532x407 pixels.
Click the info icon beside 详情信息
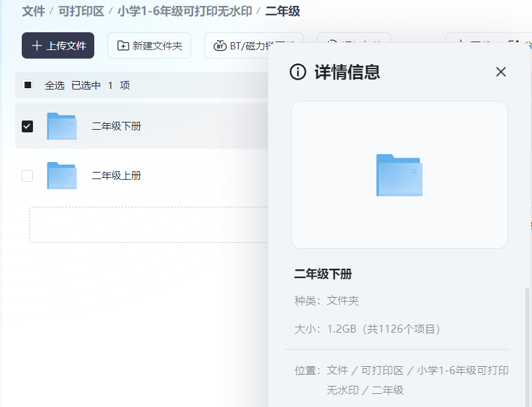pyautogui.click(x=298, y=72)
